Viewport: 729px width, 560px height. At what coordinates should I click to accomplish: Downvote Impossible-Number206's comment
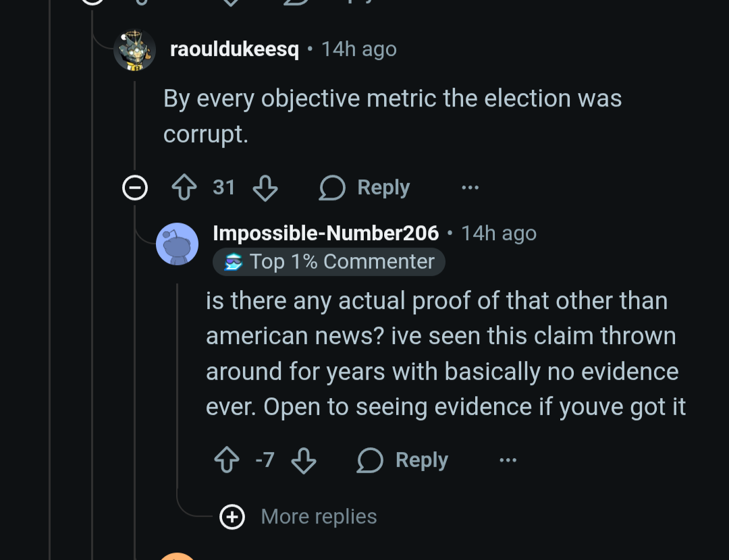[303, 460]
